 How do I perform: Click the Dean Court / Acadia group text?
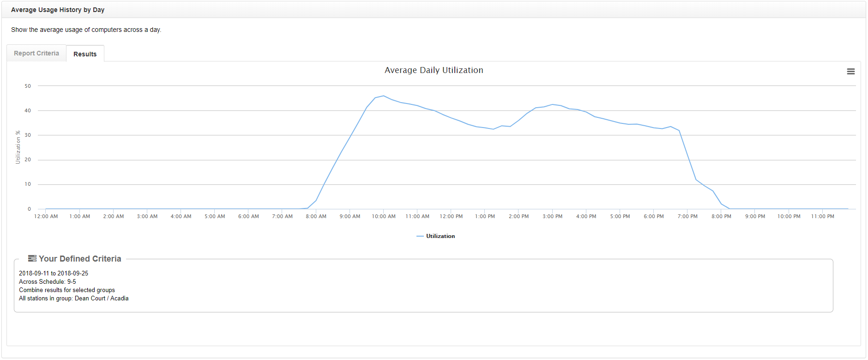click(x=102, y=299)
